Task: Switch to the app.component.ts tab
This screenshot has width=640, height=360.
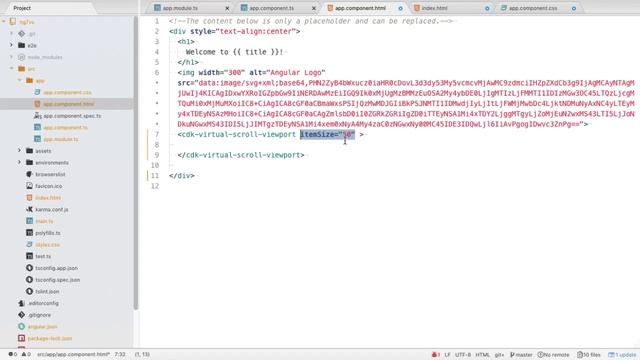Action: (271, 8)
